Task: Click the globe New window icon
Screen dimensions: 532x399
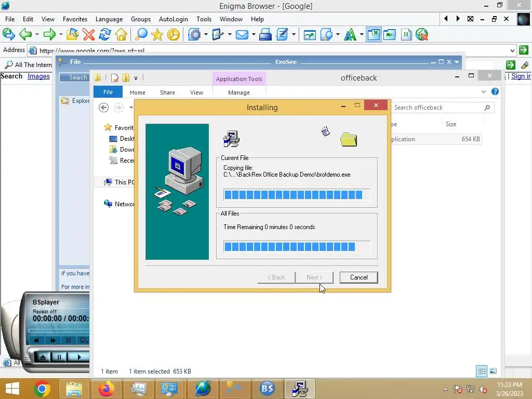Action: coord(8,35)
